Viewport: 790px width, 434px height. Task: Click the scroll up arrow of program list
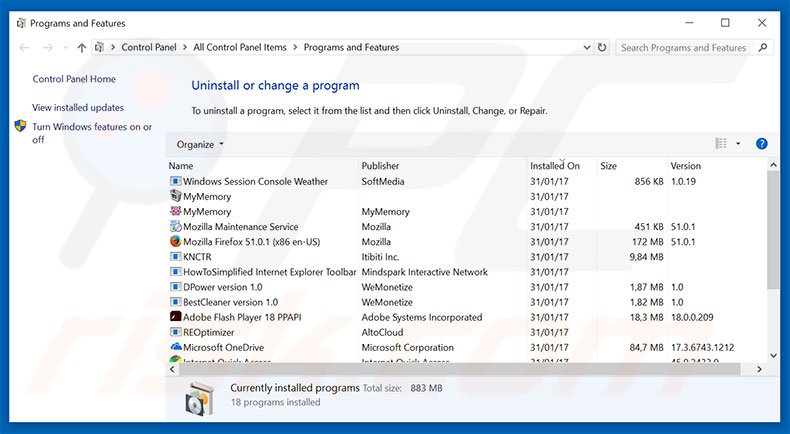tap(773, 165)
